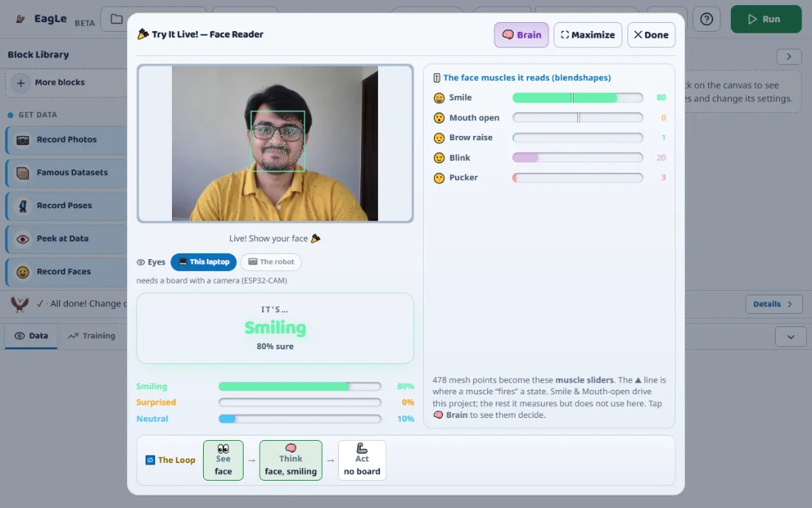The width and height of the screenshot is (812, 508).
Task: Select the Record Photos block
Action: click(x=66, y=140)
